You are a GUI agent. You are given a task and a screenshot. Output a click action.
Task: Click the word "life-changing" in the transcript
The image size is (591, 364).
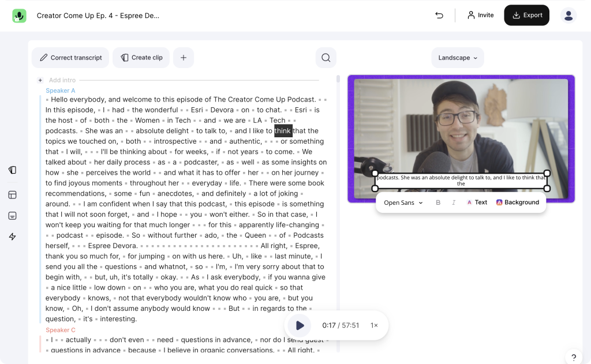[x=298, y=225]
